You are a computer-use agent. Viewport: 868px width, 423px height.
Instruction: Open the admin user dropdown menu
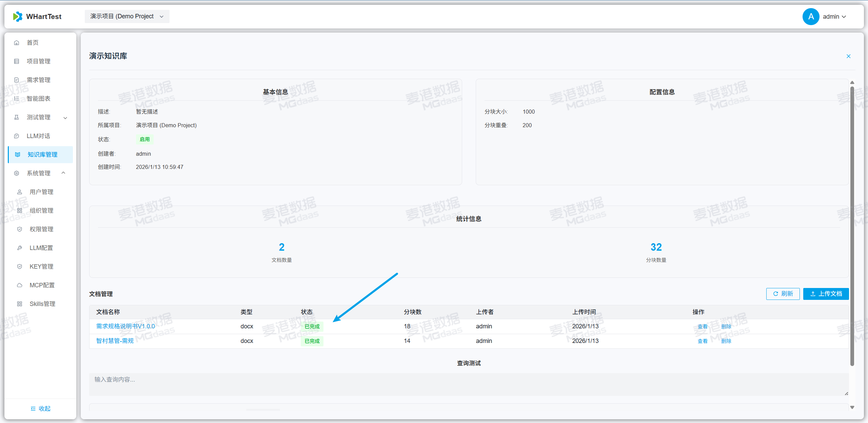click(x=834, y=17)
